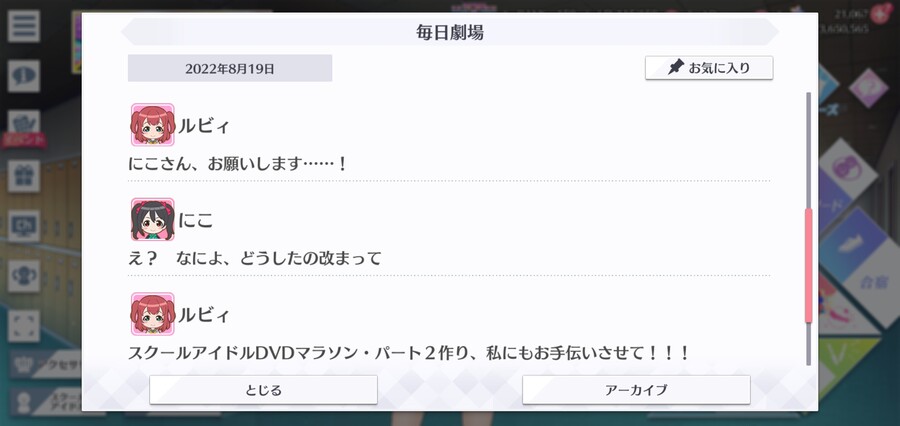Open the gift box present icon
The width and height of the screenshot is (900, 426).
coord(24,176)
